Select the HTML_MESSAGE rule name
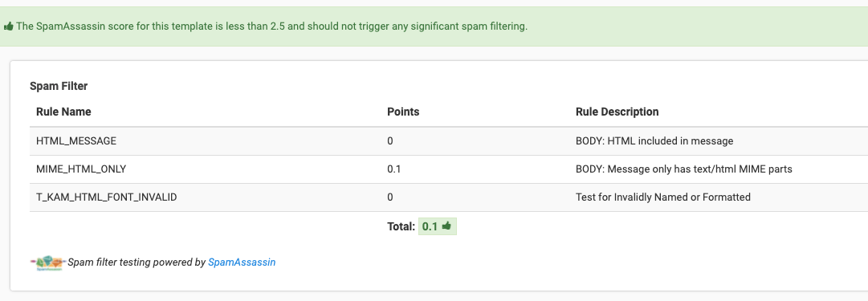 pyautogui.click(x=76, y=141)
